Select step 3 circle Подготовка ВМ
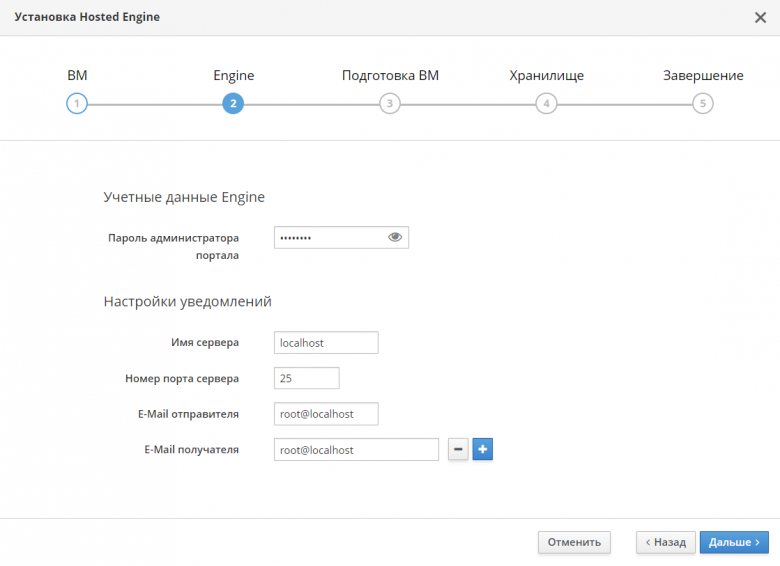This screenshot has width=780, height=566. (390, 103)
